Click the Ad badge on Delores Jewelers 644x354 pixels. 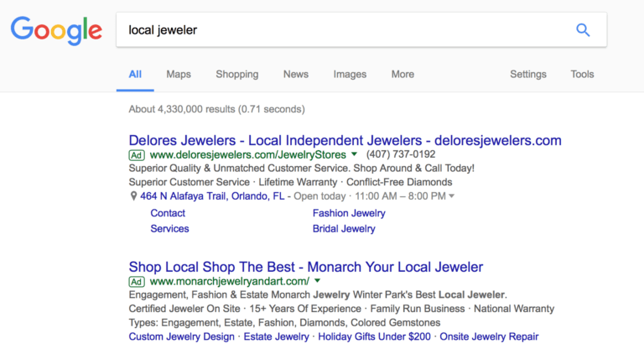click(x=137, y=155)
